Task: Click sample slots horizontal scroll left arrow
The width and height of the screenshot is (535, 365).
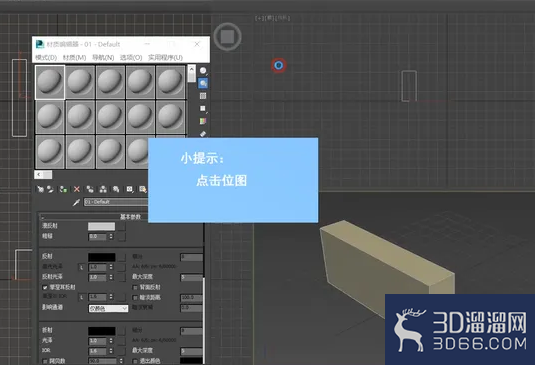Action: (39, 175)
